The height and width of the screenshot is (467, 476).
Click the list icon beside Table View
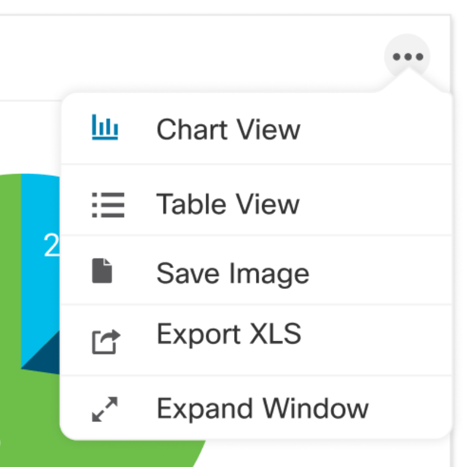pyautogui.click(x=108, y=205)
